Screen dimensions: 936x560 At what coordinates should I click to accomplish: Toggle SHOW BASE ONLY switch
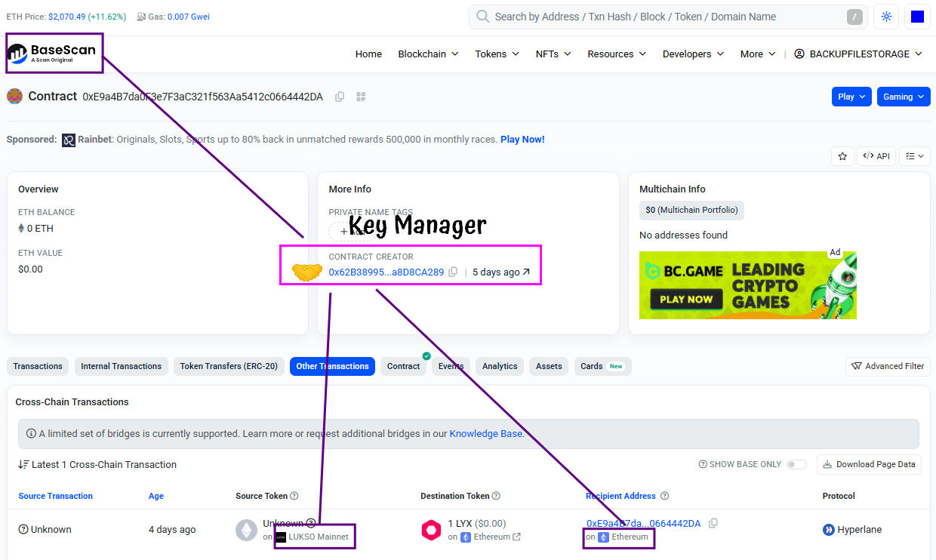pos(796,464)
